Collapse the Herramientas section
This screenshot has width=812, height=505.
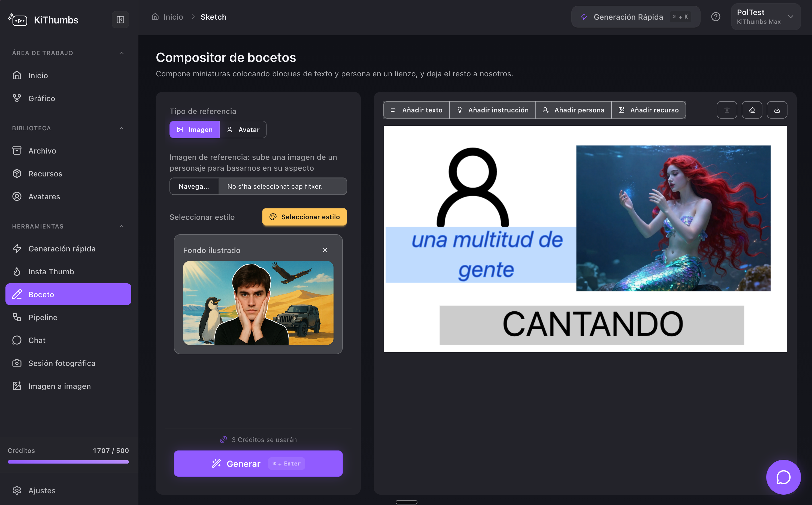(122, 226)
